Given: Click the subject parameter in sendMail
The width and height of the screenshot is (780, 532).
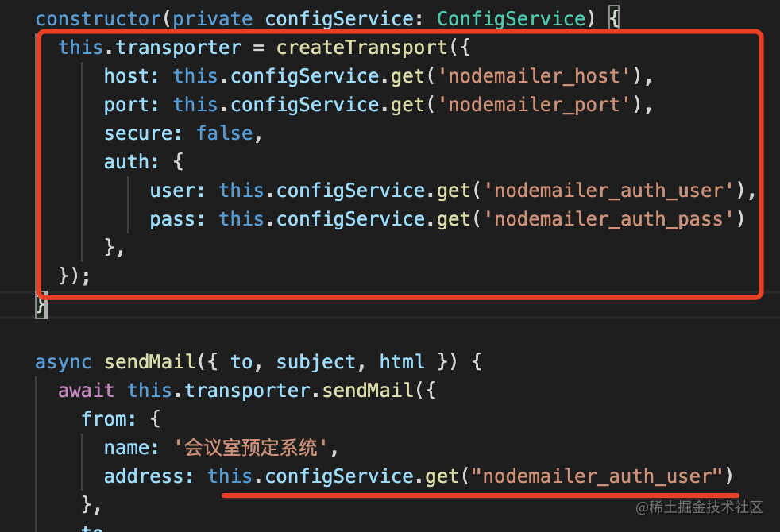Looking at the screenshot, I should pos(317,361).
